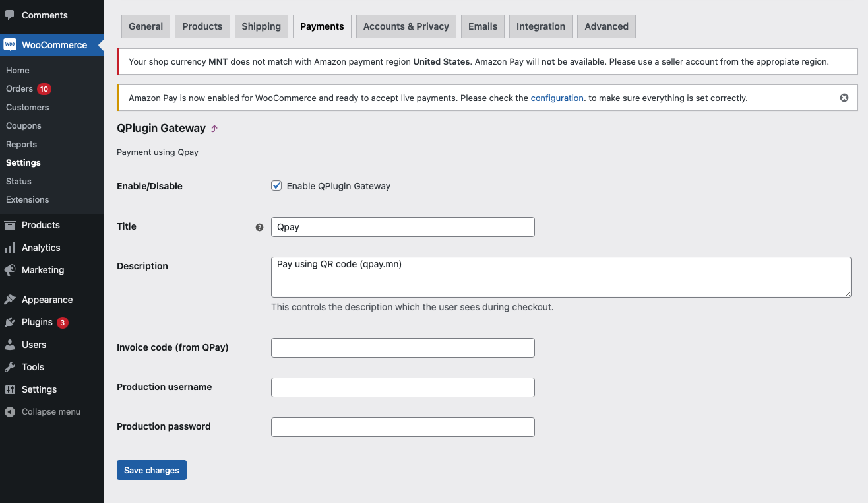
Task: Click the return arrow next to QPlugin Gateway
Action: 214,129
